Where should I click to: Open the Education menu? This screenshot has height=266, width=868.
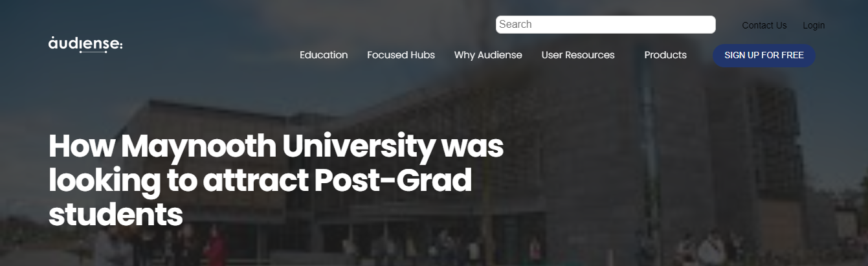[x=324, y=55]
